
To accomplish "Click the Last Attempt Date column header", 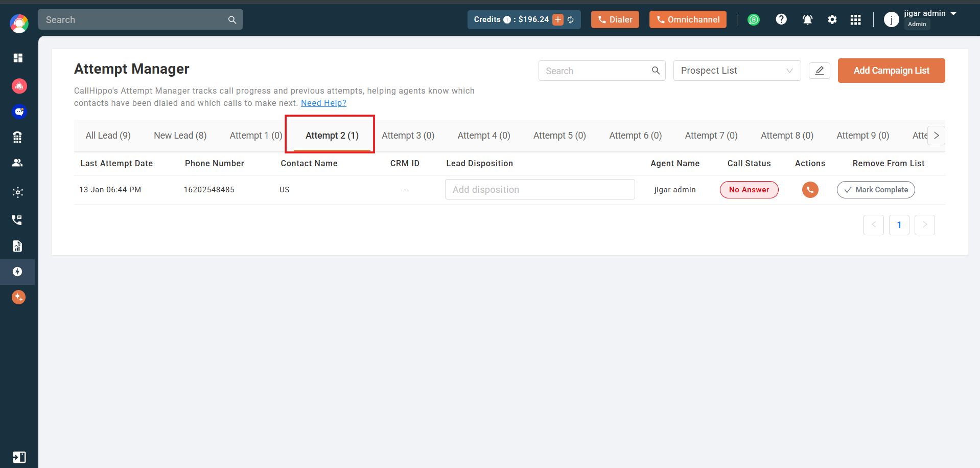I will [x=116, y=163].
